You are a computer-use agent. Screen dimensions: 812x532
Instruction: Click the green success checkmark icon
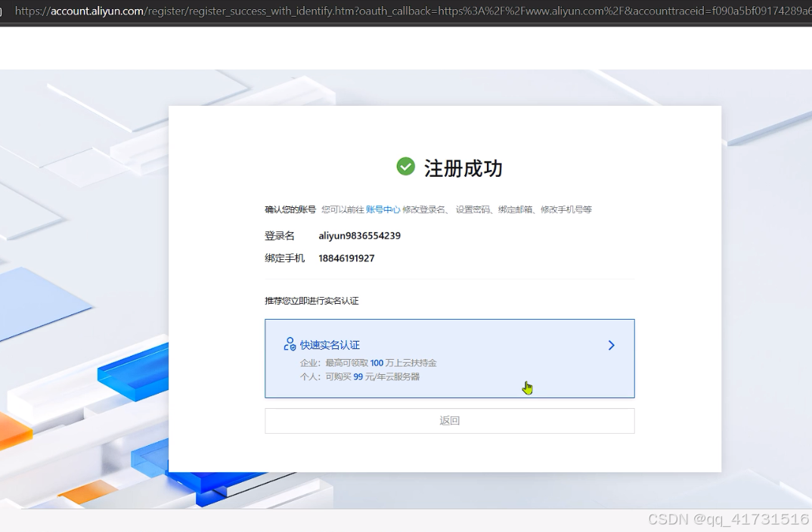point(405,167)
